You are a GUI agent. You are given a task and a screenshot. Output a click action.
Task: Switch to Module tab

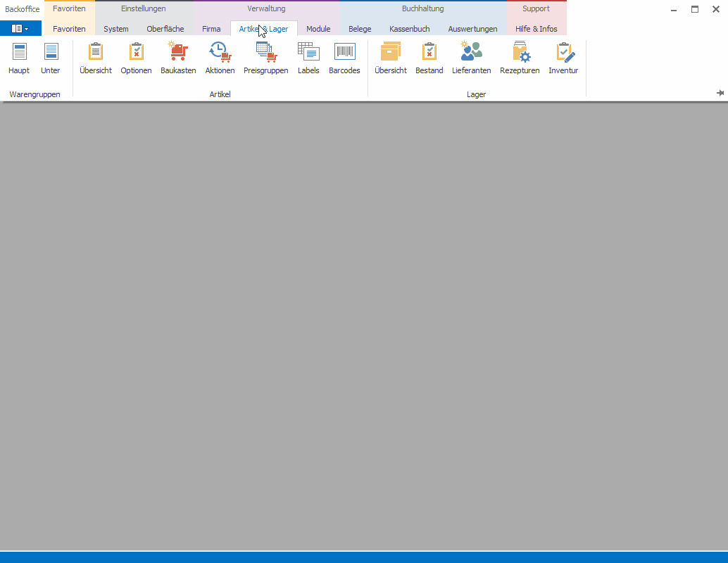coord(318,29)
